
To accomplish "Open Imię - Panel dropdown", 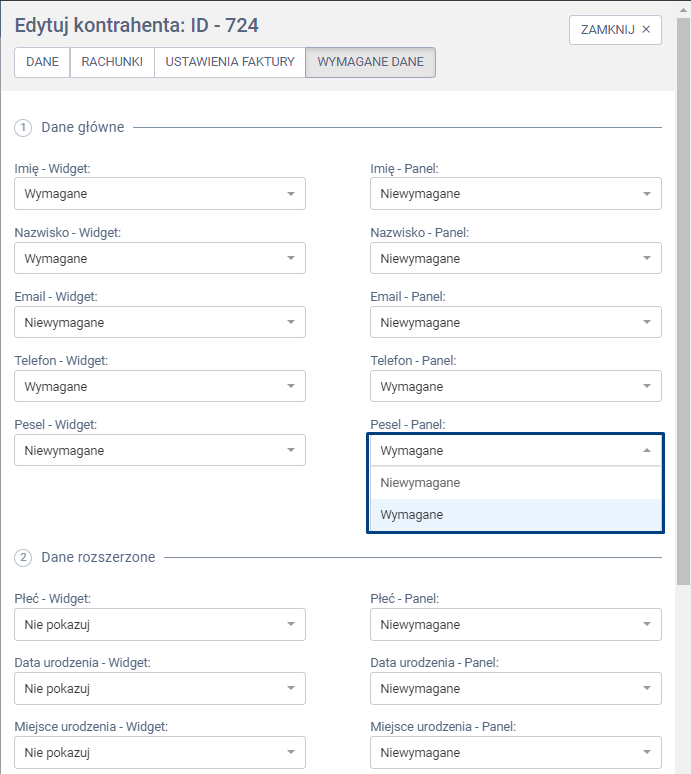I will [x=515, y=194].
